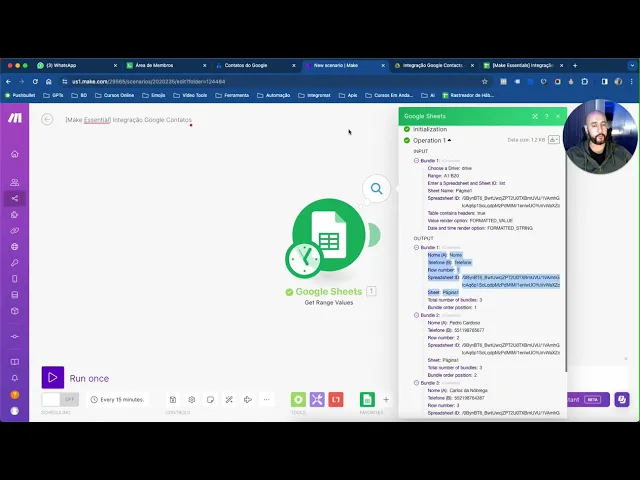
Task: Click the Google Sheets module on canvas
Action: [x=329, y=235]
